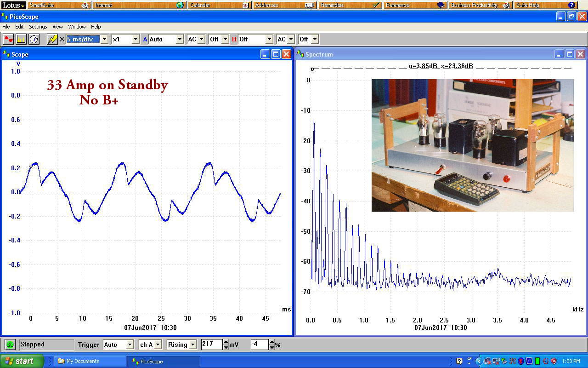
Task: Click the question mark help tray icon
Action: 459,361
